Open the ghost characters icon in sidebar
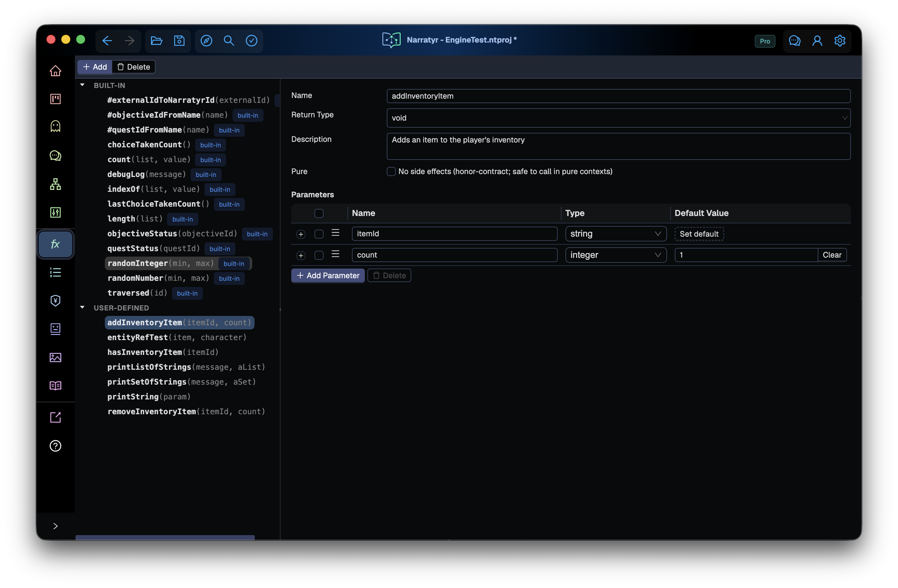Screen dimensions: 898x588 (55, 127)
